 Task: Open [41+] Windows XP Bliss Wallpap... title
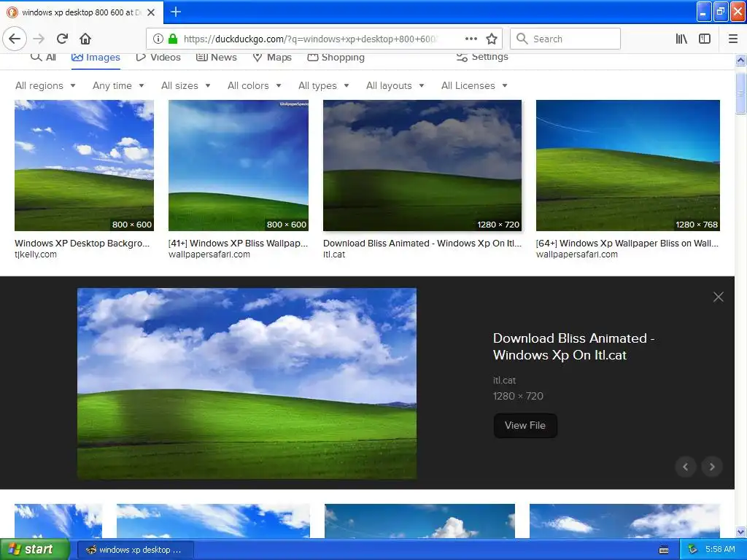tap(239, 244)
